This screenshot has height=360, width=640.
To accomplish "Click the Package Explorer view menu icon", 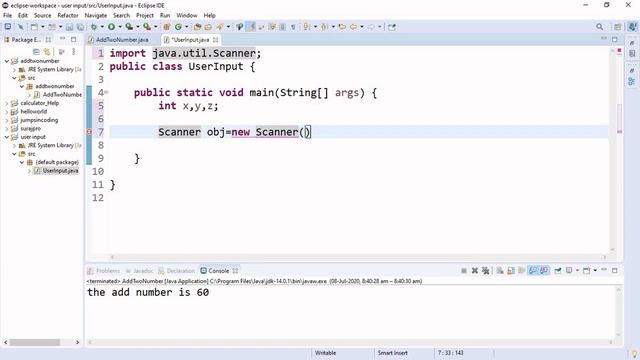I will coord(73,52).
